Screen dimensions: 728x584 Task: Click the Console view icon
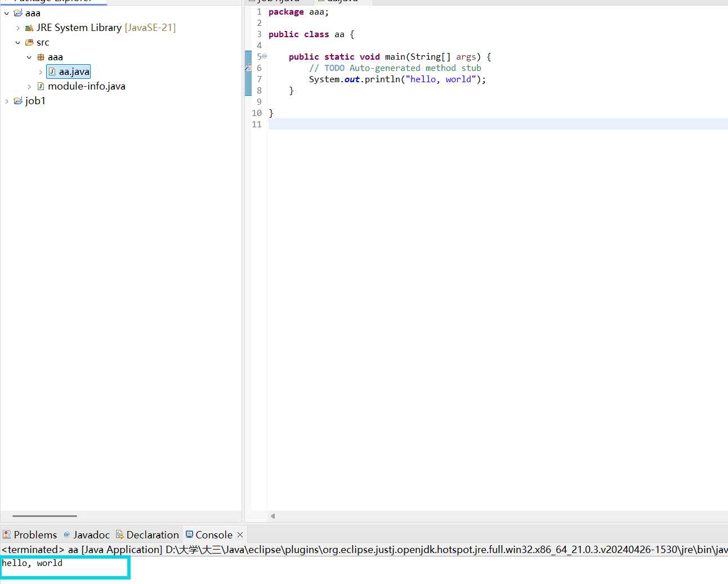[x=189, y=534]
